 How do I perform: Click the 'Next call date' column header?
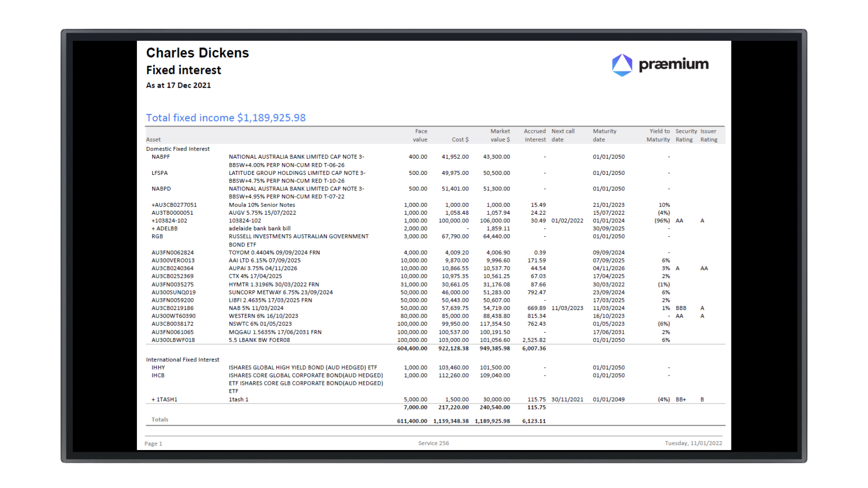tap(563, 136)
